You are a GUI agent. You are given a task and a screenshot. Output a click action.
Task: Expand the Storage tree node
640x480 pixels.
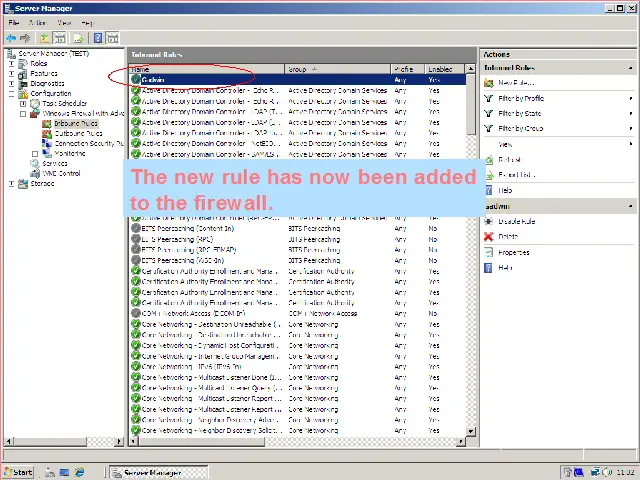click(12, 184)
